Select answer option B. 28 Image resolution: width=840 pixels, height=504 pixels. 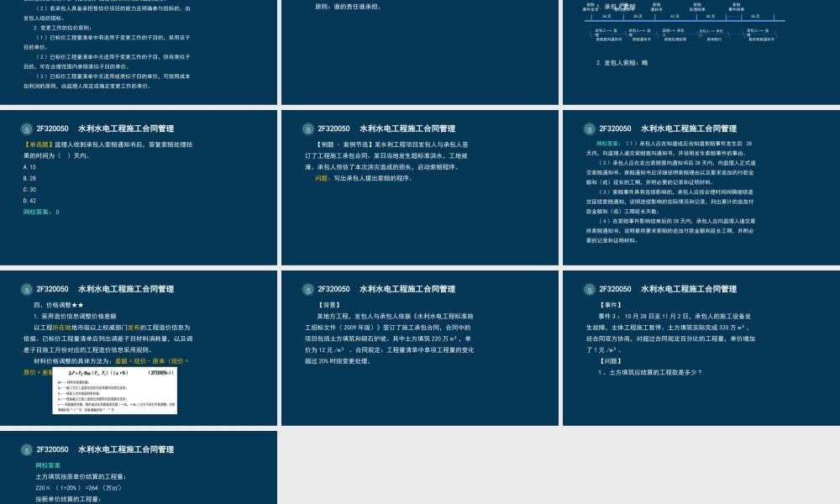tap(29, 178)
